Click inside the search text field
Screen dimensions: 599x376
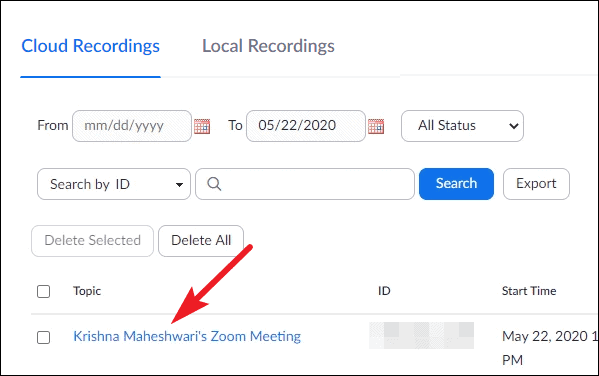tap(305, 184)
